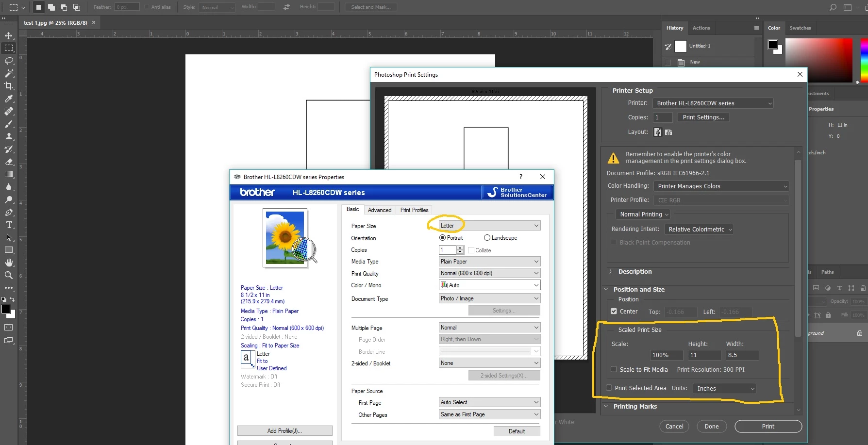This screenshot has height=445, width=868.
Task: Click the help question mark in Brother Properties
Action: tap(521, 177)
